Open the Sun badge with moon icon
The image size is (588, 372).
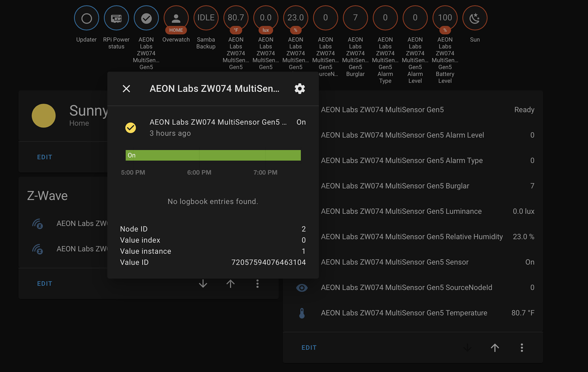coord(475,18)
